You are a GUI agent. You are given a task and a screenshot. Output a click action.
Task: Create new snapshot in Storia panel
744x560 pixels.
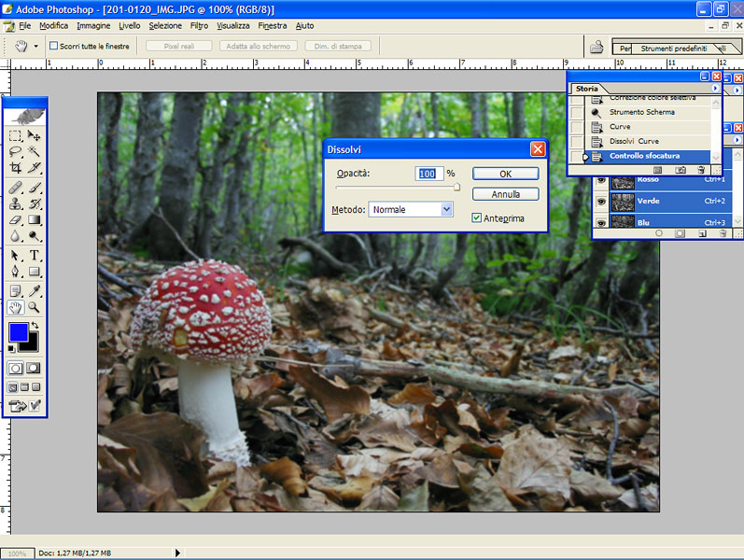coord(681,170)
